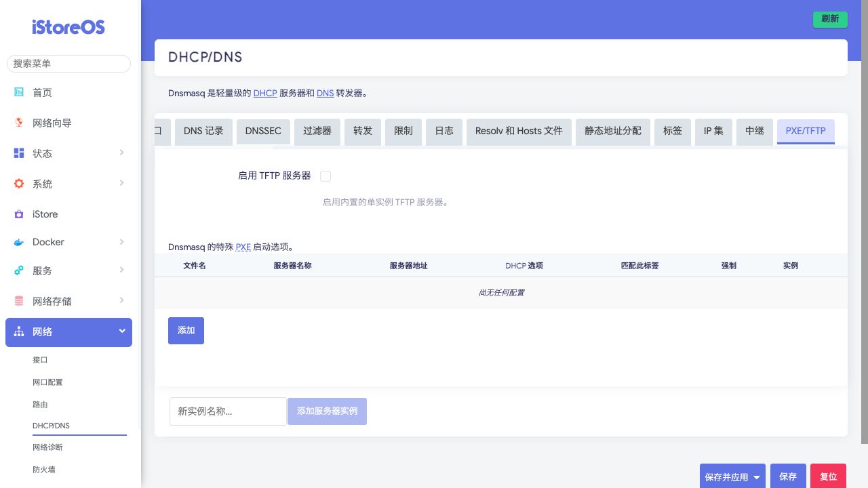Expand the Status menu chevron
Image resolution: width=868 pixels, height=488 pixels.
pyautogui.click(x=122, y=152)
